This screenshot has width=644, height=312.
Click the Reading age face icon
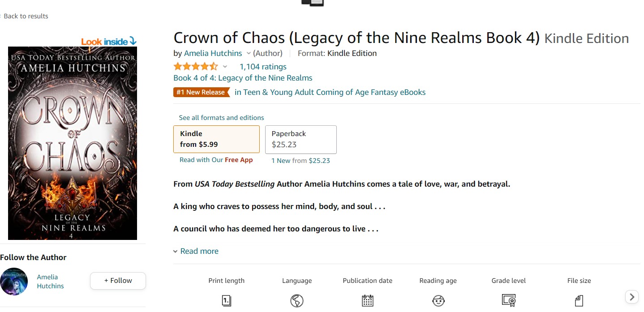click(438, 301)
